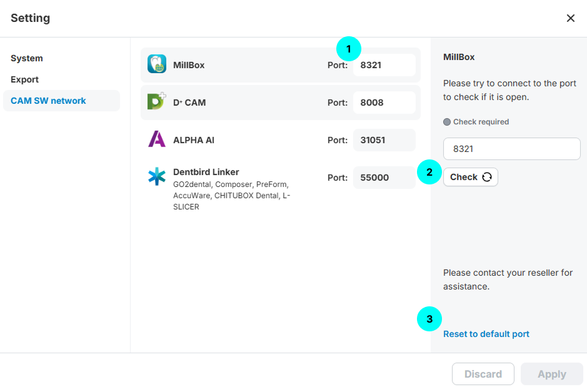Image resolution: width=587 pixels, height=392 pixels.
Task: Close the Setting dialog with X
Action: (x=570, y=18)
